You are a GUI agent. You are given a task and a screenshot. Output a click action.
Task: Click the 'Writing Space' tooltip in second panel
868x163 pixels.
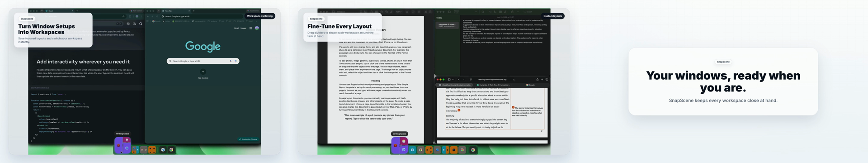(400, 134)
